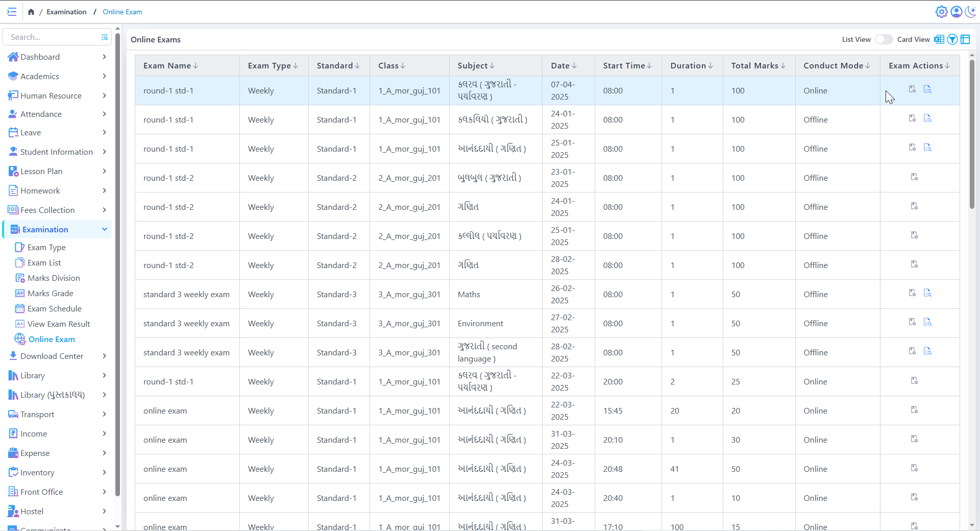Image resolution: width=980 pixels, height=531 pixels.
Task: Open the user profile icon
Action: click(x=956, y=12)
